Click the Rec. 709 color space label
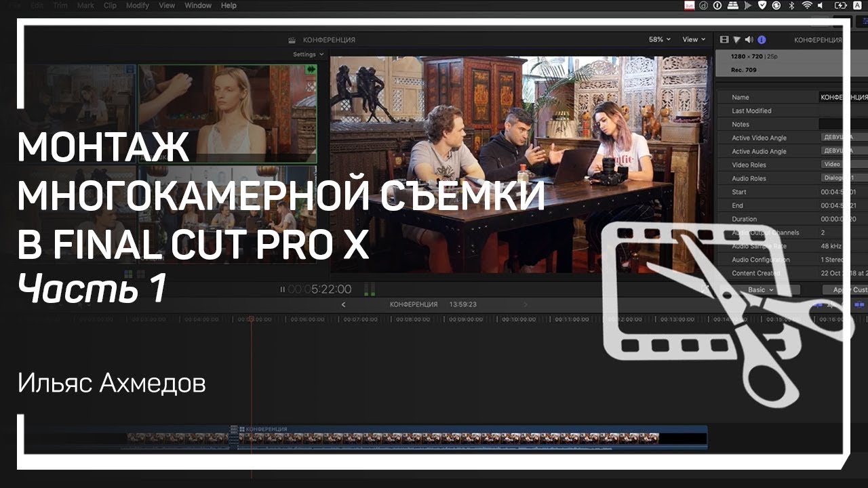This screenshot has height=488, width=868. (744, 70)
